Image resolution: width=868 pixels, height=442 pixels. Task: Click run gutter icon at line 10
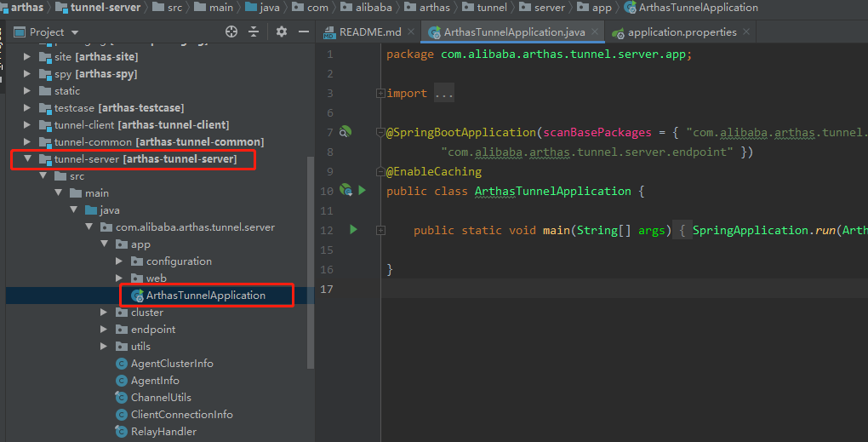(x=362, y=190)
